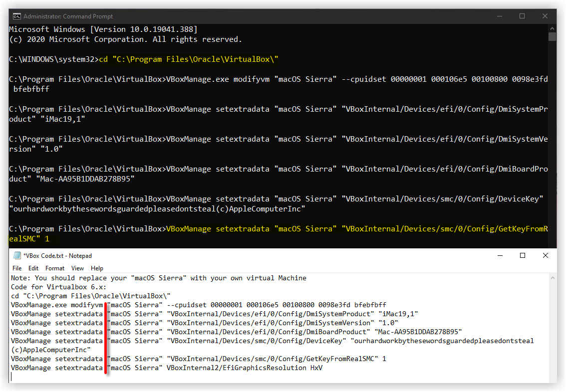Click the smc DeviceKey line in Notepad
Viewport: 566px width, 392px height.
click(x=272, y=341)
